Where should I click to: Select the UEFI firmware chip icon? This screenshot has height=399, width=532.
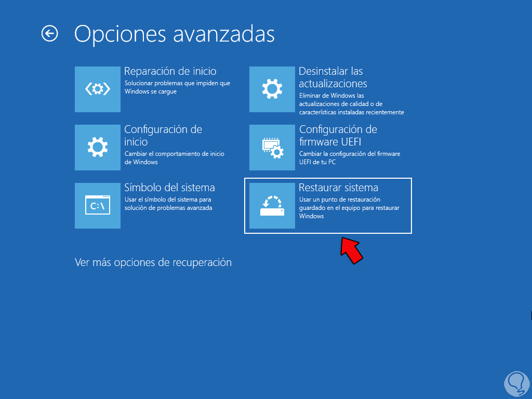point(272,147)
